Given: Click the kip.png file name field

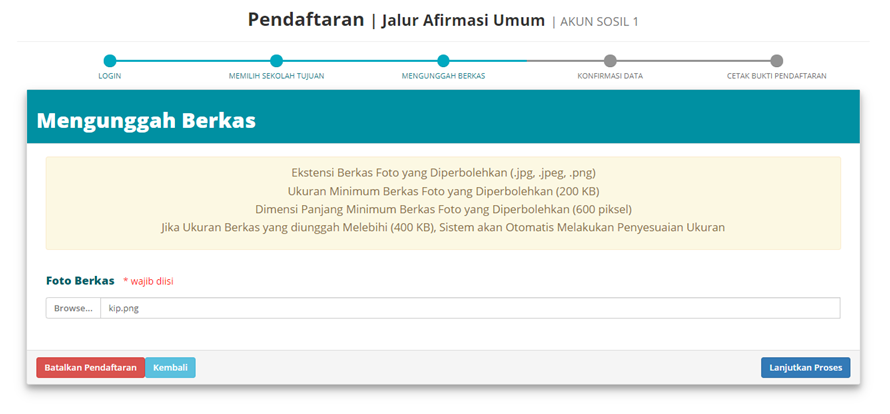Looking at the screenshot, I should 470,308.
